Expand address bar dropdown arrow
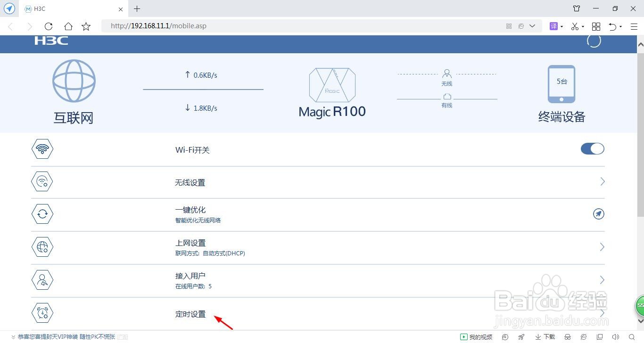This screenshot has height=343, width=644. [533, 26]
